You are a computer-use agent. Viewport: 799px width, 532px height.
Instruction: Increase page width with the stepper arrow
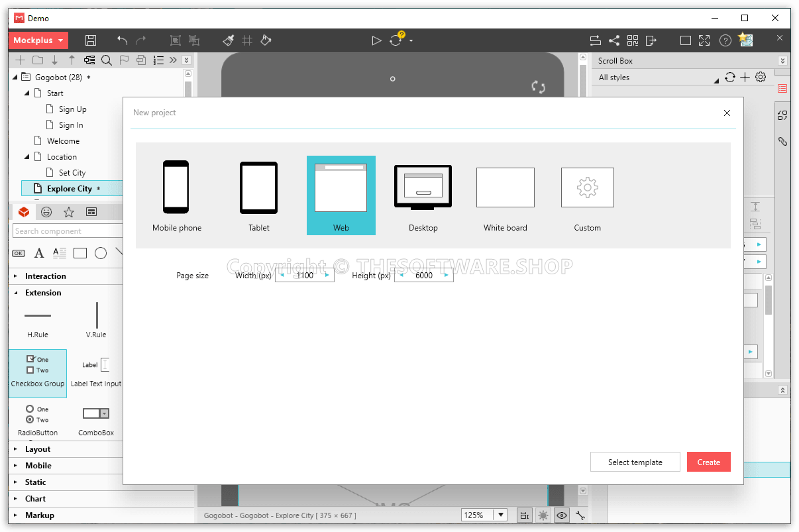pos(326,274)
